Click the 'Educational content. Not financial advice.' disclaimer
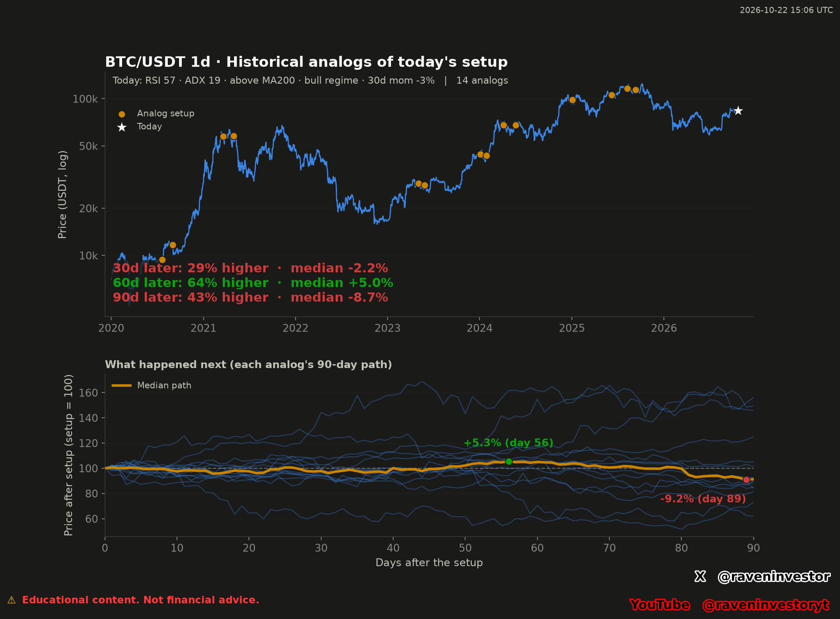840x619 pixels. point(141,600)
